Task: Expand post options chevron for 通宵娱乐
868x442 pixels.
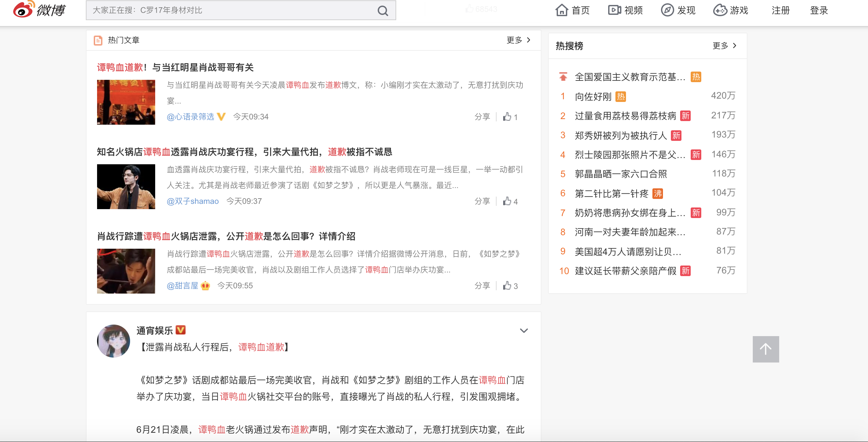Action: pos(524,331)
